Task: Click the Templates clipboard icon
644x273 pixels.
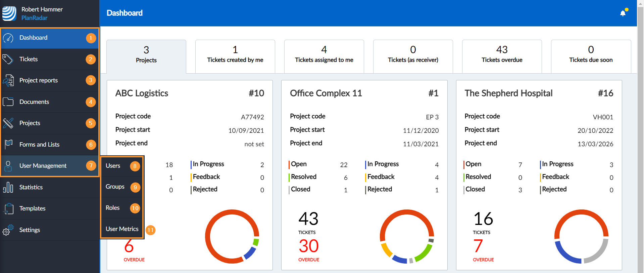Action: coord(8,208)
